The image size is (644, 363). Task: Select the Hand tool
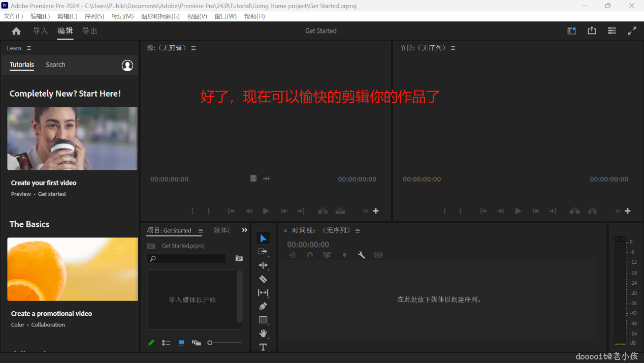(x=263, y=334)
